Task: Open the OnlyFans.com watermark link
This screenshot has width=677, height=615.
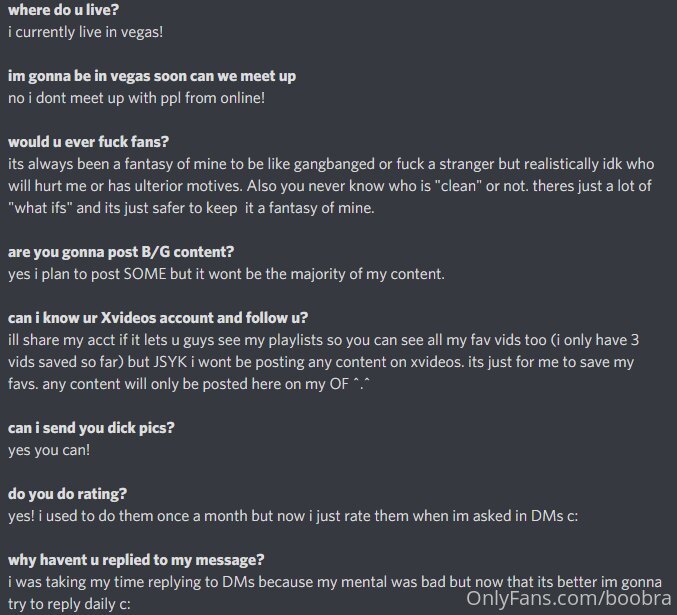Action: point(569,599)
